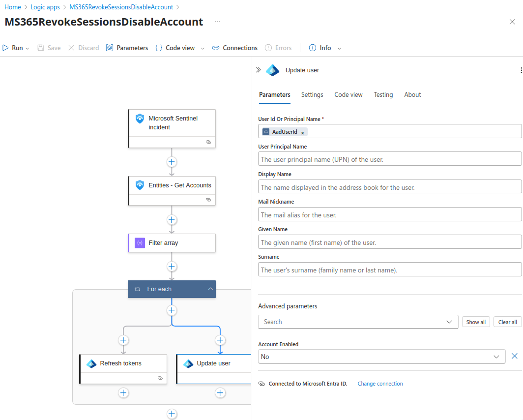Click Show all advanced parameters
Image resolution: width=523 pixels, height=420 pixels.
pos(476,322)
